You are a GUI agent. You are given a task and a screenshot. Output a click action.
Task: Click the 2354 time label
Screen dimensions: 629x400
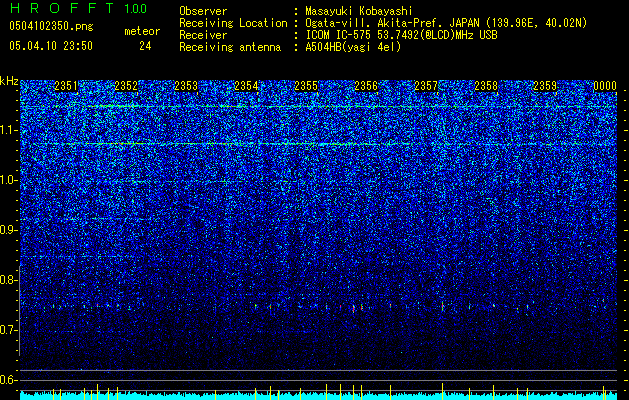coord(246,86)
